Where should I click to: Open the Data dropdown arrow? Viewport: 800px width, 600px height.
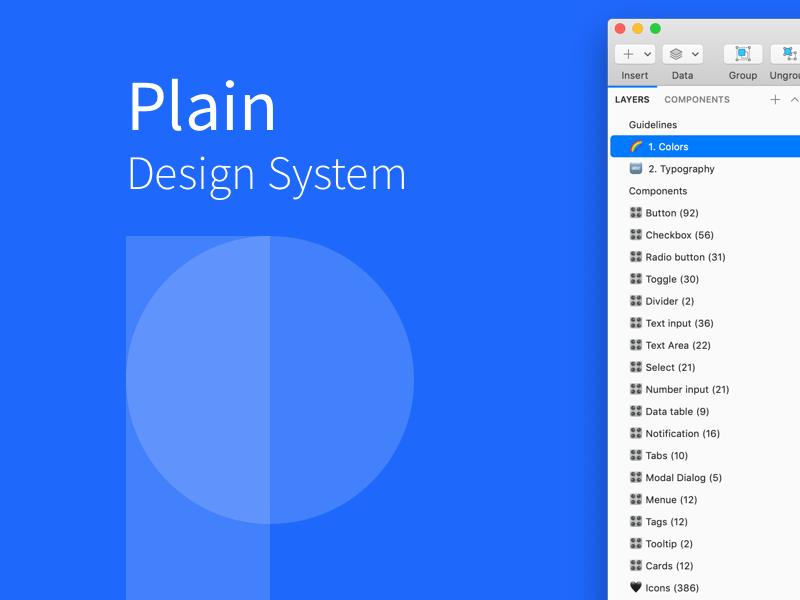(695, 54)
